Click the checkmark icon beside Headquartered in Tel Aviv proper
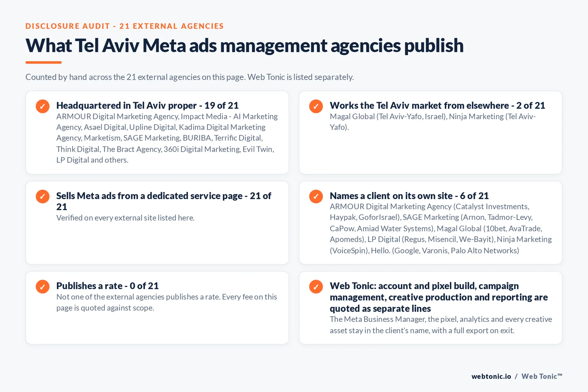This screenshot has height=392, width=588. tap(43, 106)
